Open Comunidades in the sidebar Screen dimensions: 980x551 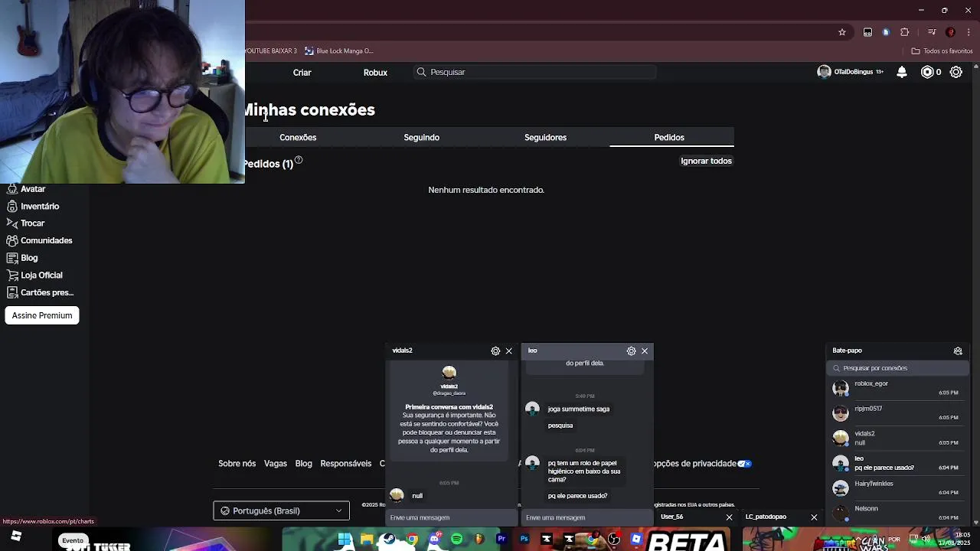(x=39, y=240)
